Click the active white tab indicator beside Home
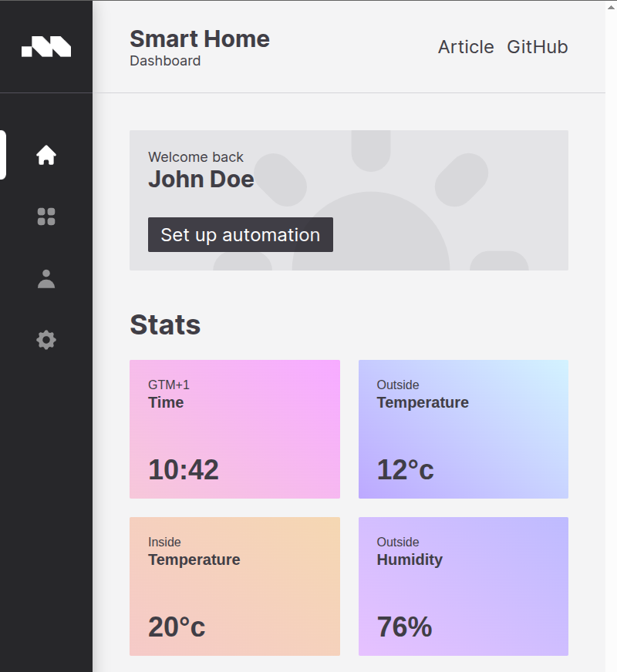 (2, 155)
